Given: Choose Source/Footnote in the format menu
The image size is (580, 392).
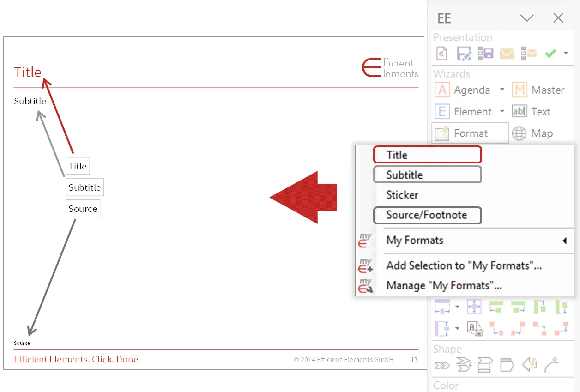Looking at the screenshot, I should point(427,215).
